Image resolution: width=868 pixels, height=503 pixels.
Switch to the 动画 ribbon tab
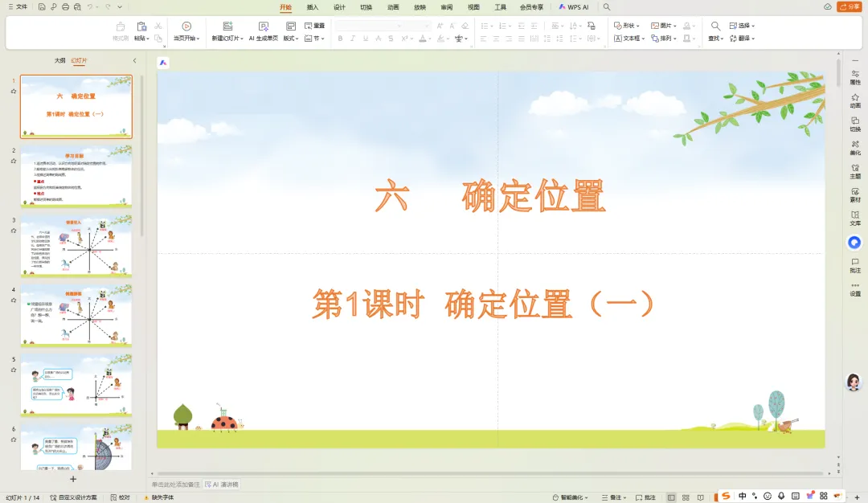coord(393,7)
